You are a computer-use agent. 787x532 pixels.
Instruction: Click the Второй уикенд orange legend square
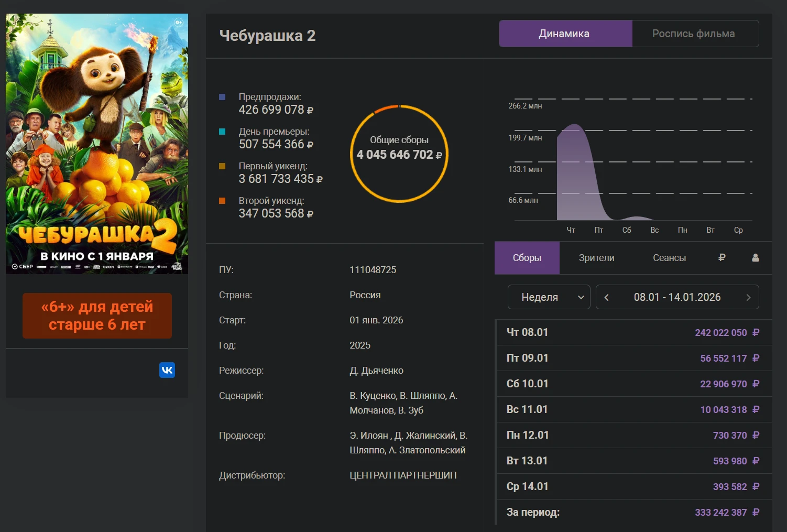tap(222, 201)
